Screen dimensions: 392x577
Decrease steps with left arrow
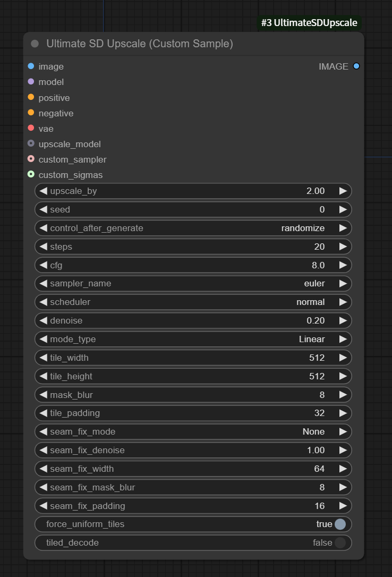(43, 247)
